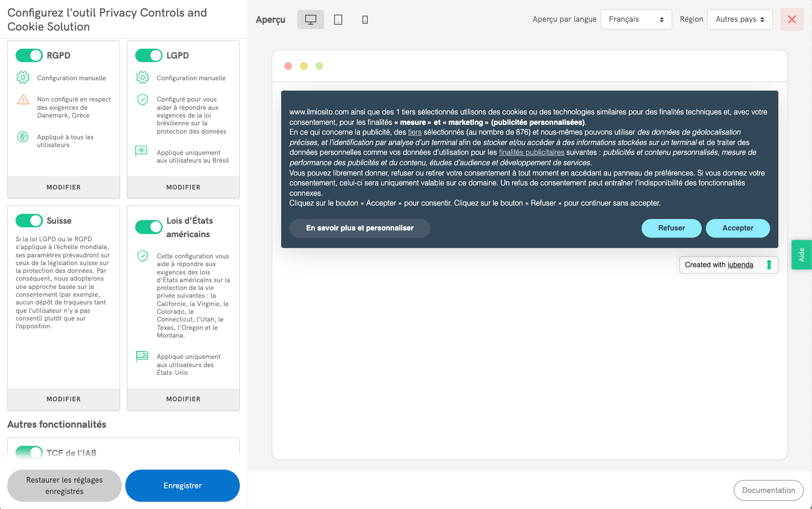Click the RGPD gear configuration icon
The width and height of the screenshot is (812, 509).
tap(23, 78)
